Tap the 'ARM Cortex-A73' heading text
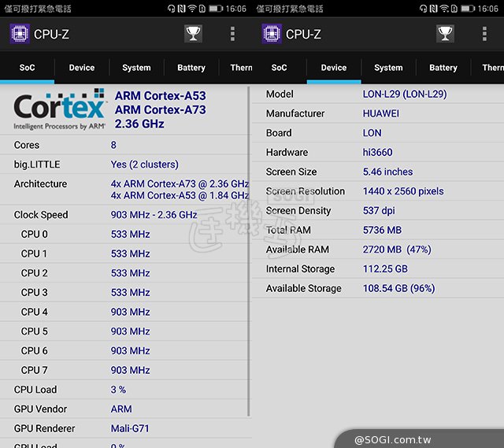 pos(161,109)
